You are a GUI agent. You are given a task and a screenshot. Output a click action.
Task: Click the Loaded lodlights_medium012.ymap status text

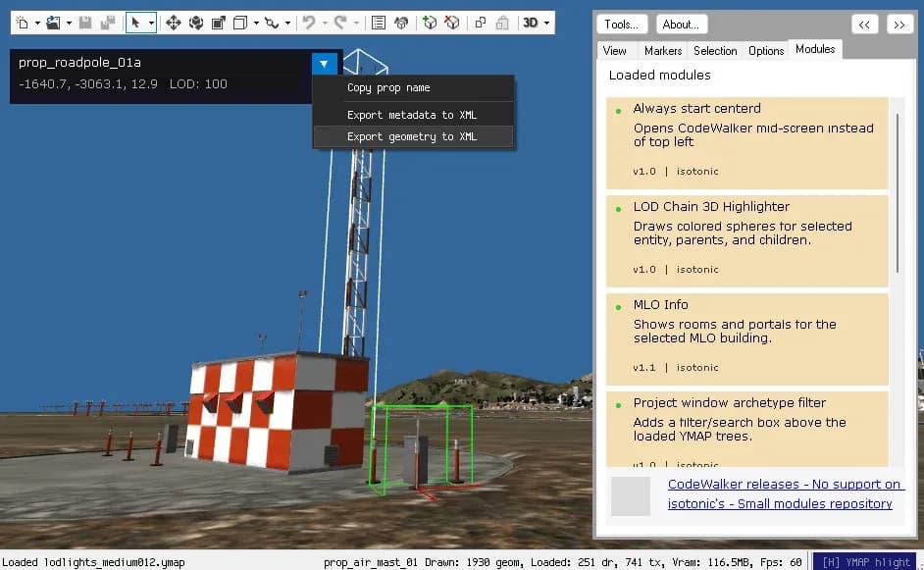[x=93, y=562]
